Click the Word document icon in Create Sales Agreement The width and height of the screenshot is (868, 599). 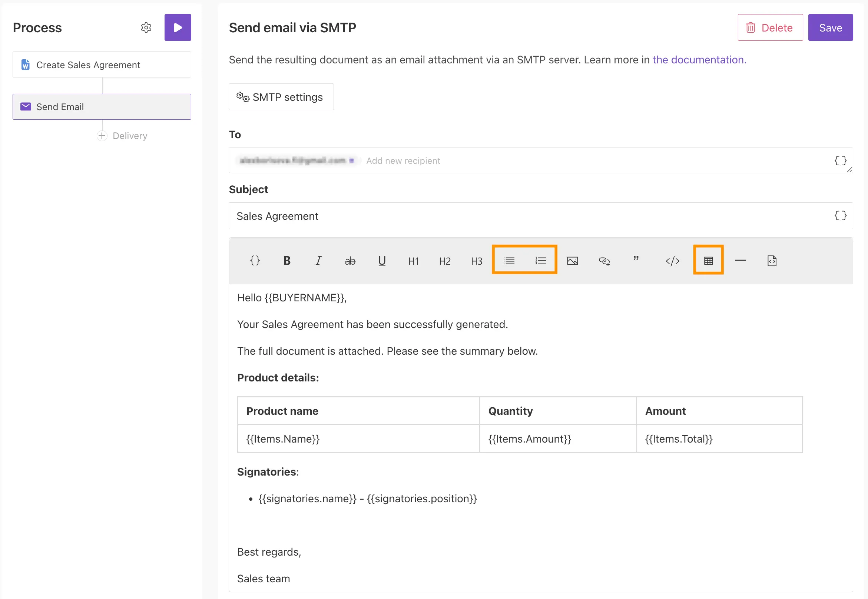[x=25, y=64]
